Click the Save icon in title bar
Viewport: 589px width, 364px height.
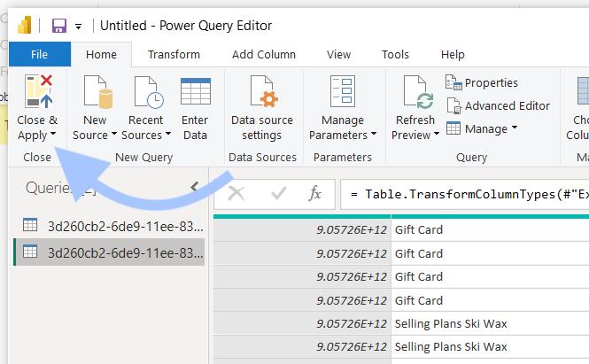click(x=59, y=26)
